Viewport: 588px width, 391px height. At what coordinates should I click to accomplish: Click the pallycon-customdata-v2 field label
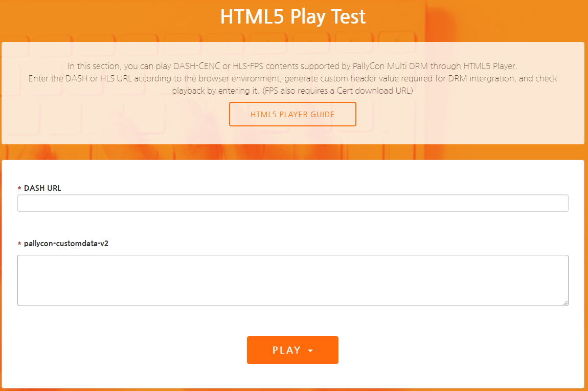(66, 244)
